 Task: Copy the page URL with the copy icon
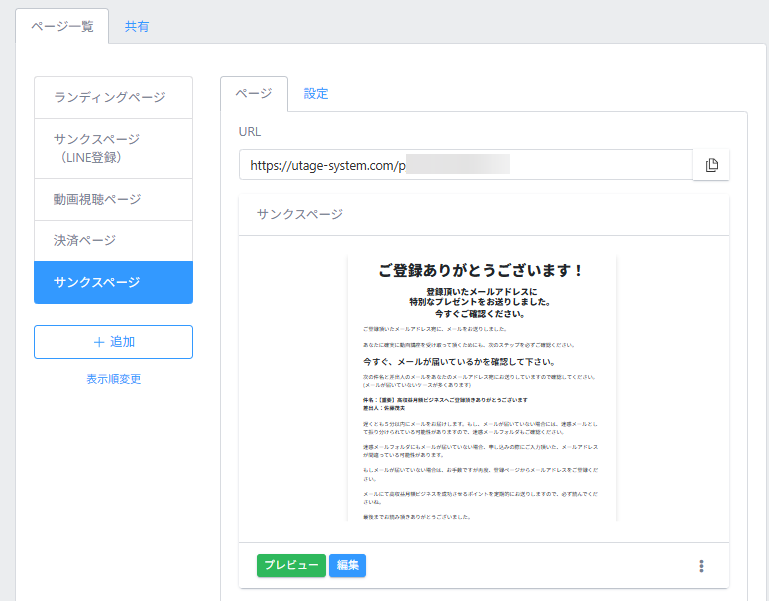[x=711, y=165]
